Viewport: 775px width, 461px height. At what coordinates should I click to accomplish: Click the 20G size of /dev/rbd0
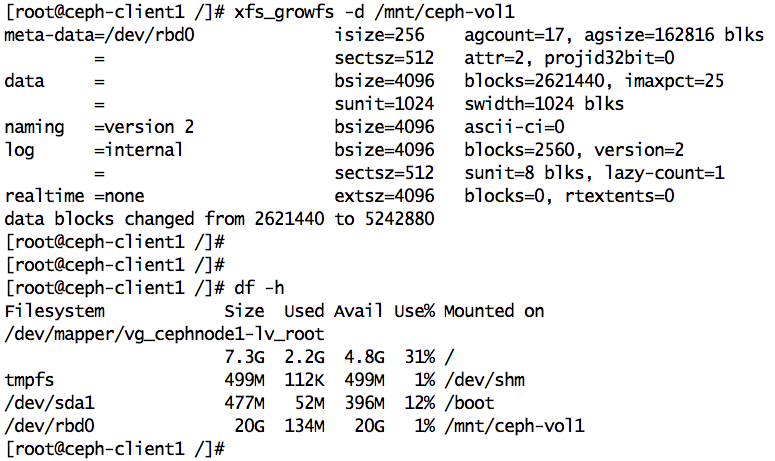[x=250, y=425]
